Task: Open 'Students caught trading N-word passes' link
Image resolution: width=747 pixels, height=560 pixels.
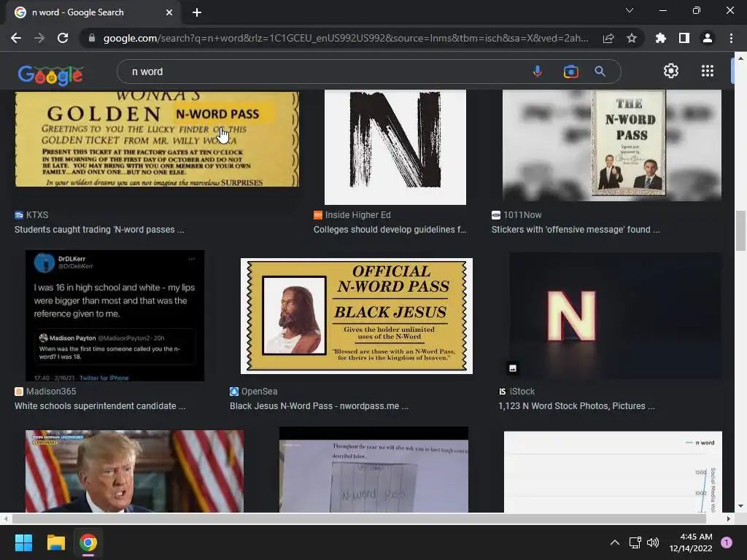Action: [99, 230]
